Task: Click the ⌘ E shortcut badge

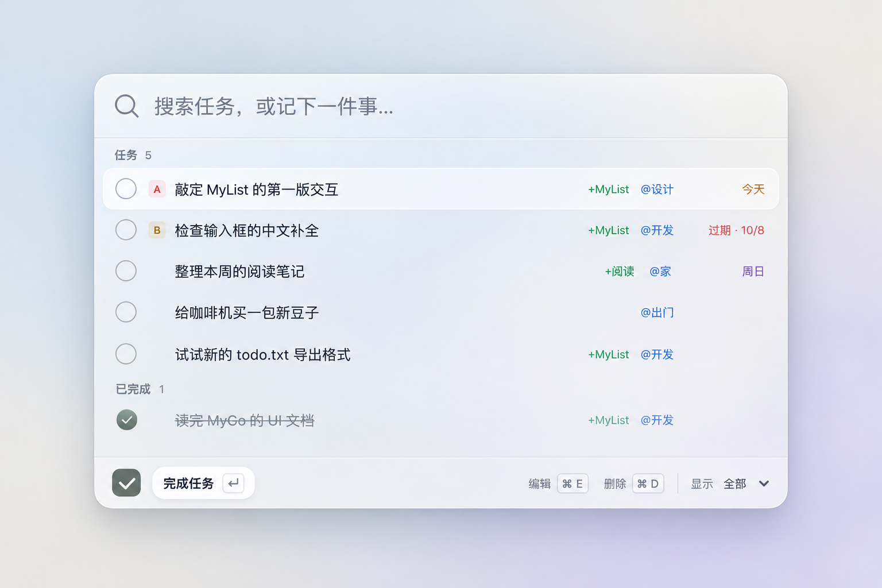Action: pos(572,483)
